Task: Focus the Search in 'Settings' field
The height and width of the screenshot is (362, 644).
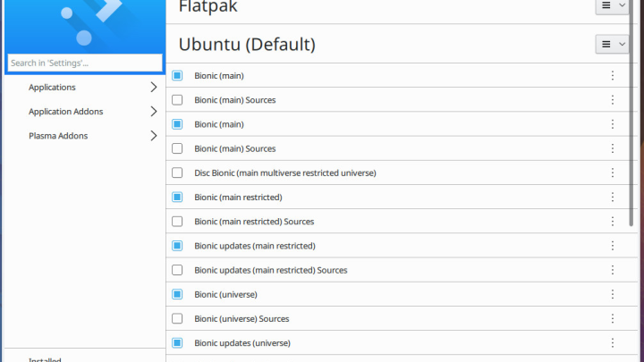Action: click(85, 63)
